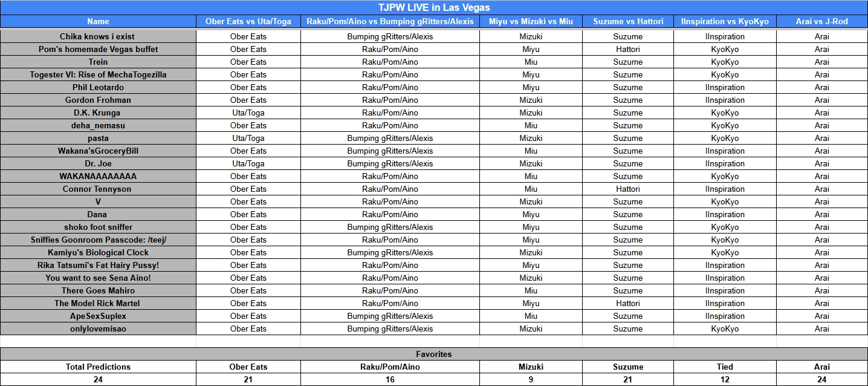This screenshot has height=386, width=868.
Task: Click the total predictions value '24' under Name
Action: [98, 379]
